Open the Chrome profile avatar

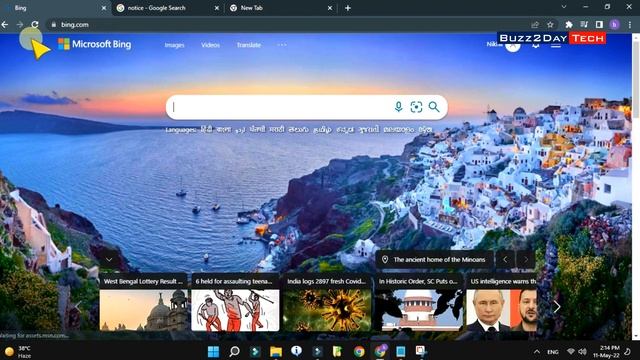coord(614,24)
